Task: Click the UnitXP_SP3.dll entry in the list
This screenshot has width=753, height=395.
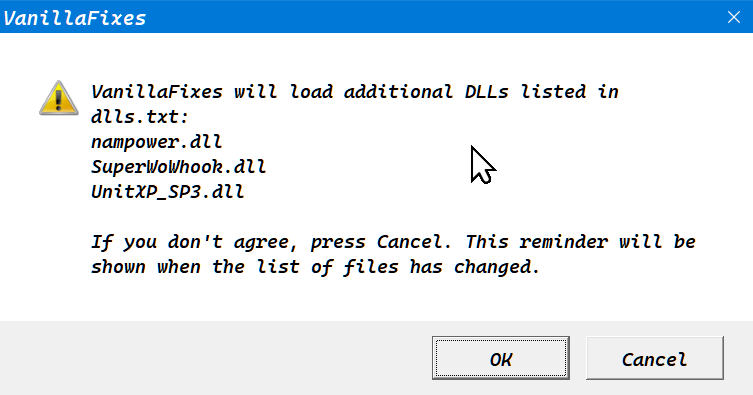Action: (168, 192)
